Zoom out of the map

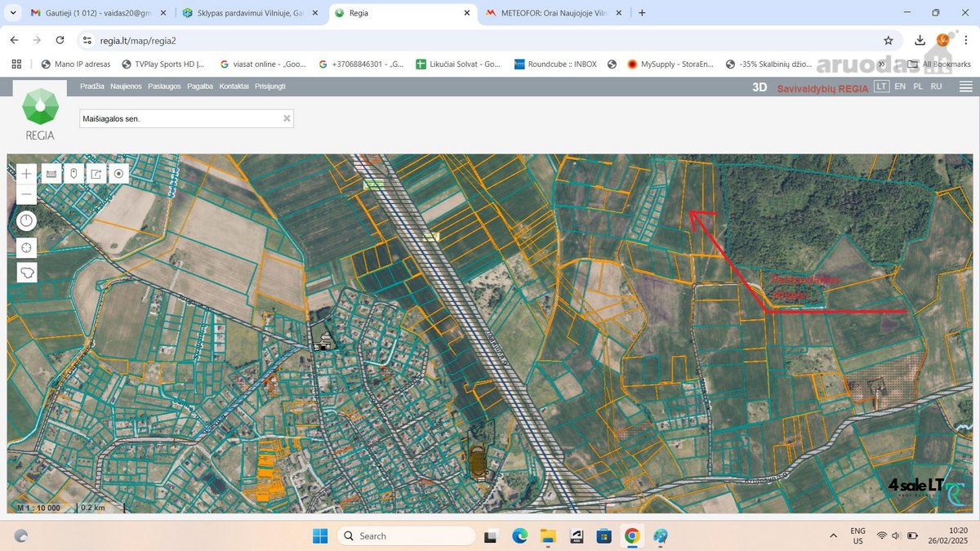[27, 194]
